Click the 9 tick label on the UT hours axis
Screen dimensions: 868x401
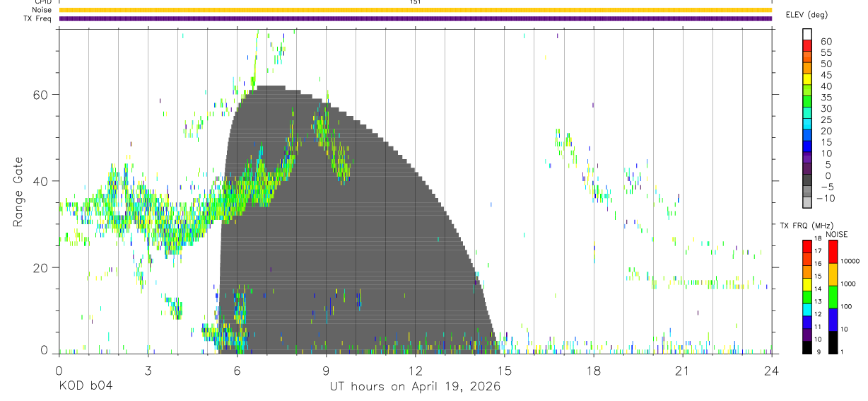(326, 370)
